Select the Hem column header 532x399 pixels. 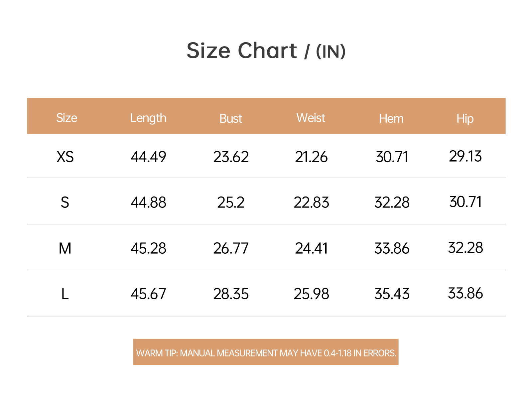(391, 119)
